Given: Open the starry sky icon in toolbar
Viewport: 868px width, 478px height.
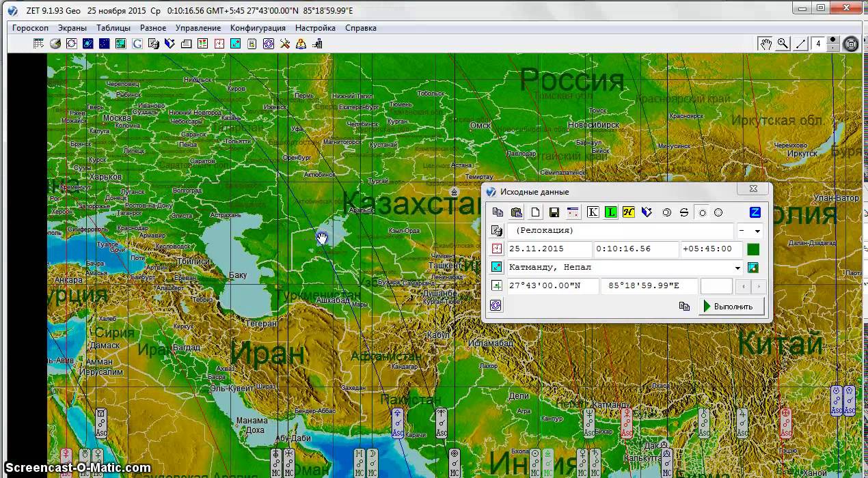Looking at the screenshot, I should pos(105,44).
